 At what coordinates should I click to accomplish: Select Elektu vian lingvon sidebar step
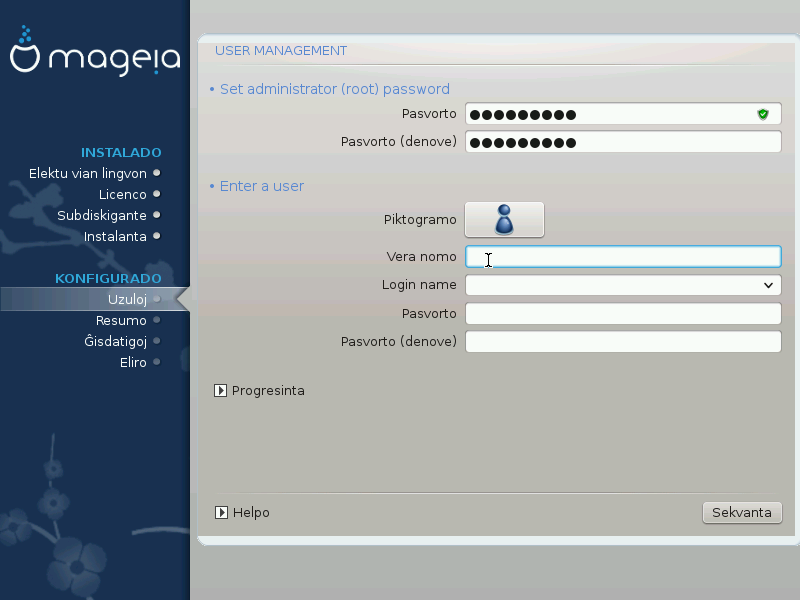pyautogui.click(x=88, y=173)
